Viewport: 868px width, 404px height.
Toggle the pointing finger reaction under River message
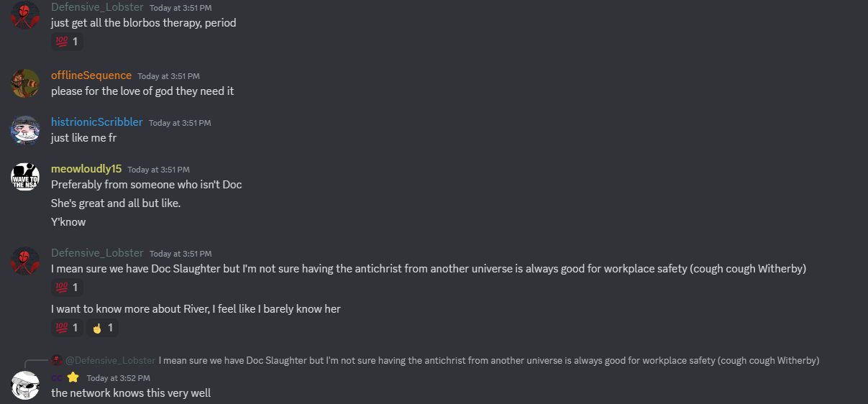coord(102,328)
